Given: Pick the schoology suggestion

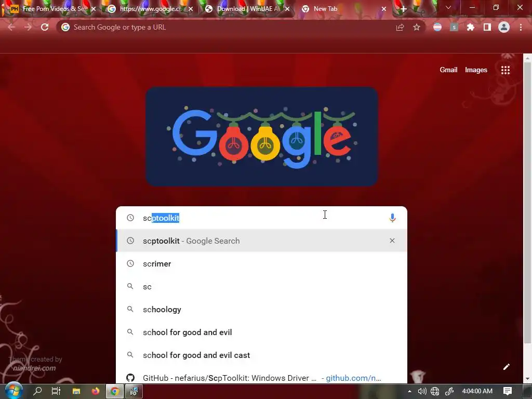Looking at the screenshot, I should [261, 309].
